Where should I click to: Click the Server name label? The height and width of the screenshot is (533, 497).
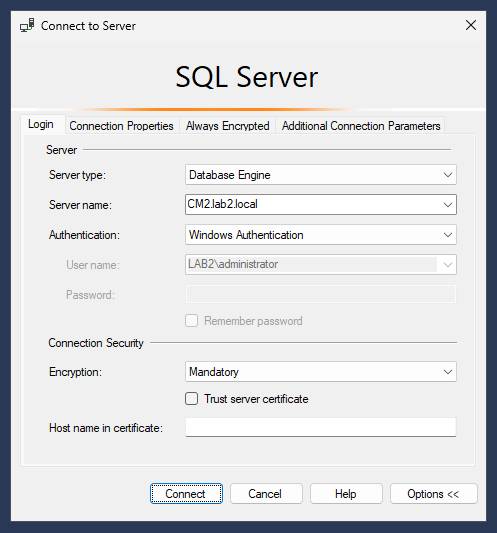(80, 205)
